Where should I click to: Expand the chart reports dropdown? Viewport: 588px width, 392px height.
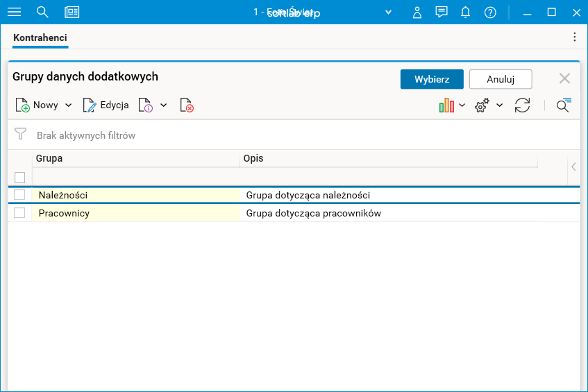click(x=462, y=105)
